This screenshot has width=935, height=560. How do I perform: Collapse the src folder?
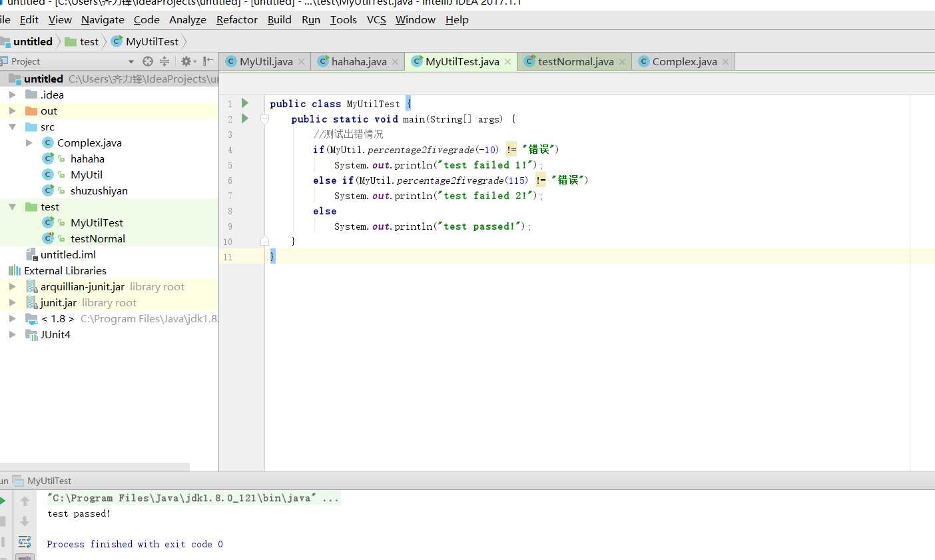(x=12, y=127)
